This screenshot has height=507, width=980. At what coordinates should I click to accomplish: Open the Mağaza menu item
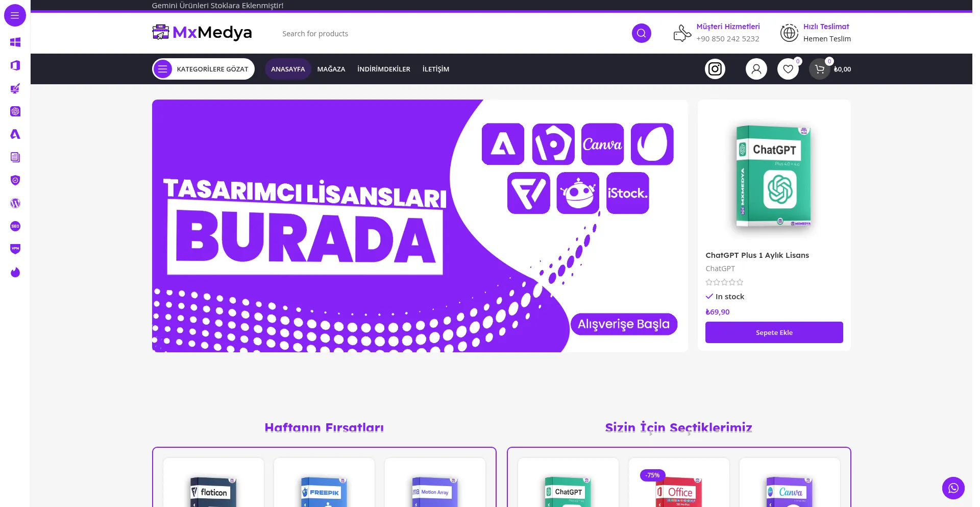pos(331,69)
